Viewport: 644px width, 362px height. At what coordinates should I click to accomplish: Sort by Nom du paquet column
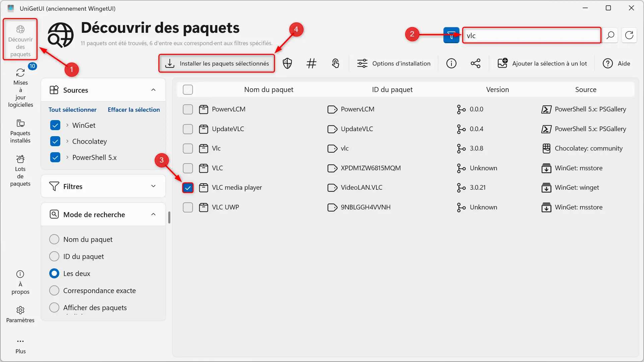pyautogui.click(x=269, y=89)
